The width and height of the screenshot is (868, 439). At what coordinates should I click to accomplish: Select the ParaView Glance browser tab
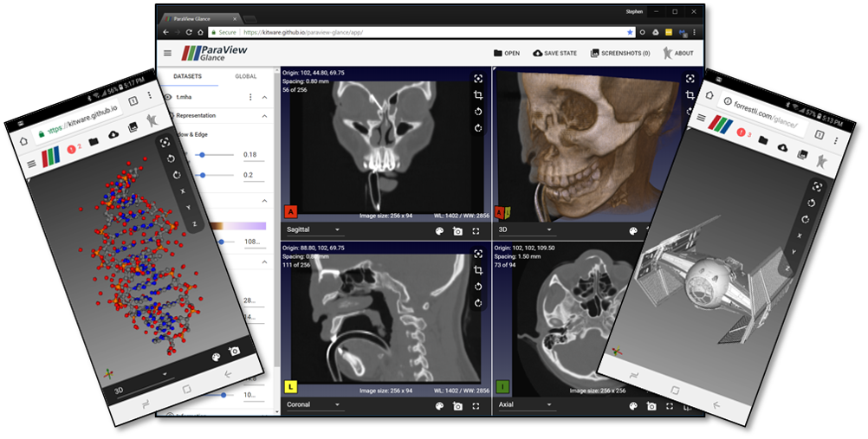point(200,18)
